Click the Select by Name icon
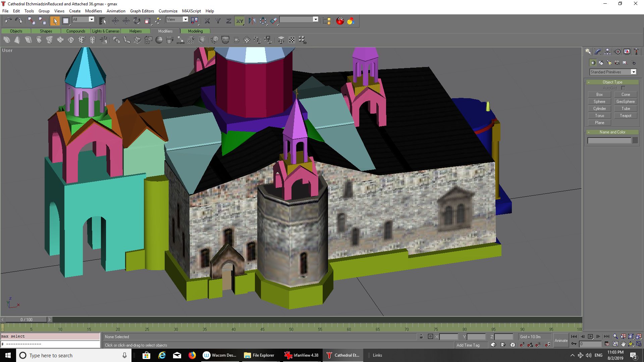Image resolution: width=644 pixels, height=362 pixels. coord(103,21)
